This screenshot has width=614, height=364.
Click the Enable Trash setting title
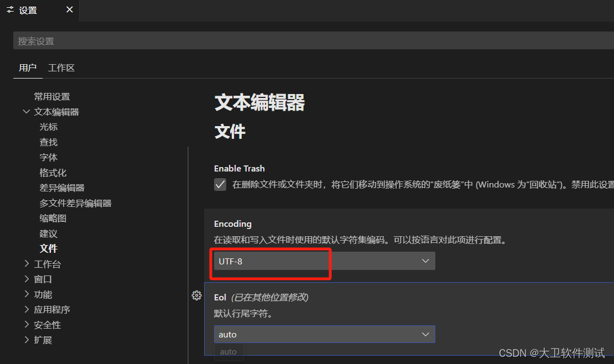[240, 169]
